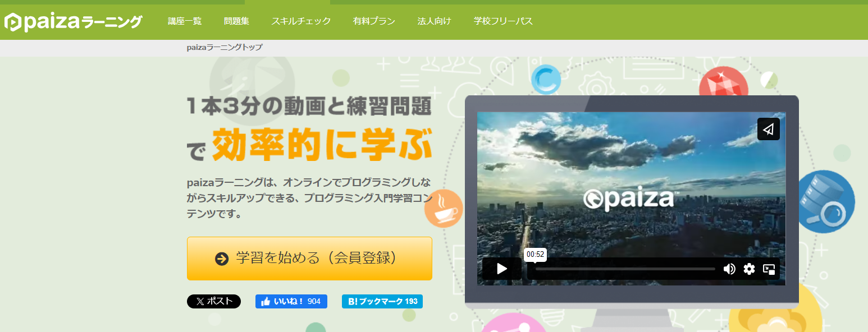Click the paiza ラーニング logo
The image size is (868, 332).
coord(73,22)
